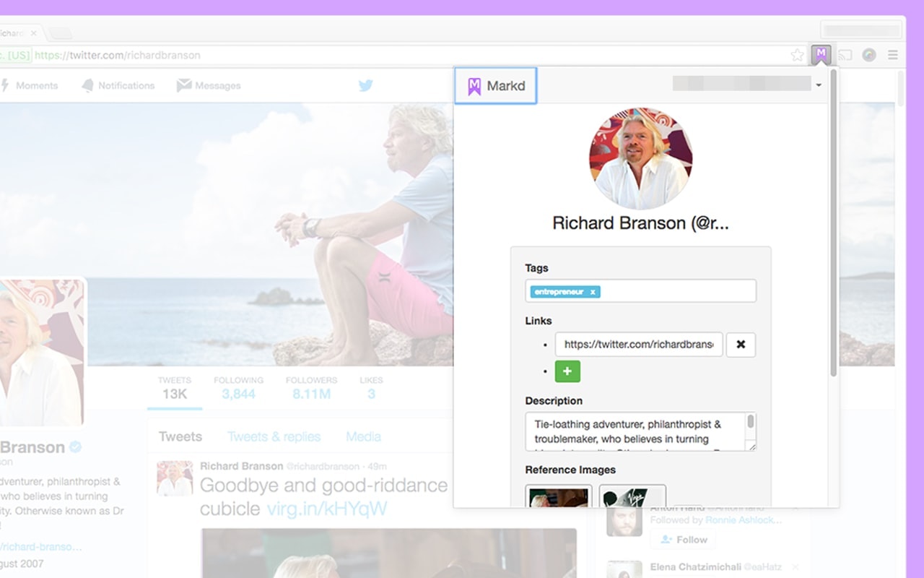924x578 pixels.
Task: Click Richard Branson's round profile photo in the popup
Action: pos(641,159)
